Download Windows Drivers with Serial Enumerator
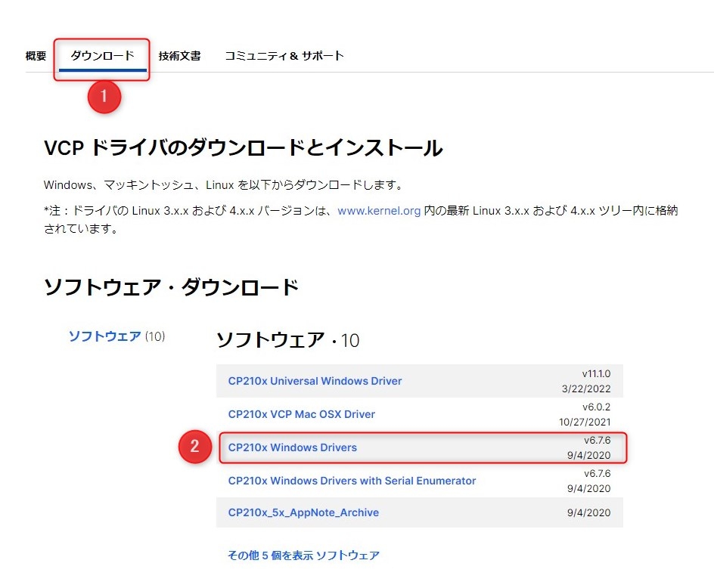Screen dimensions: 714x588 pos(352,481)
